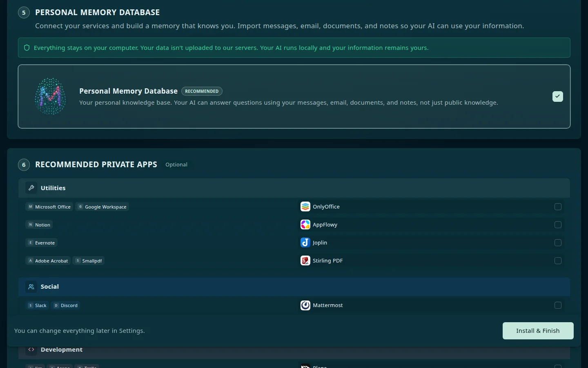Viewport: 588px width, 368px height.
Task: Click the Mattermost app icon
Action: point(305,305)
